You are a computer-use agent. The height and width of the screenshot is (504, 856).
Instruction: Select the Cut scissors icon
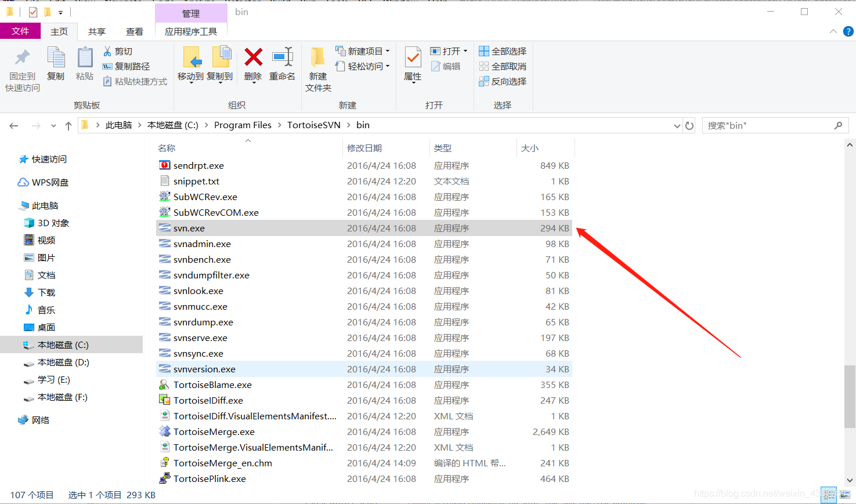[x=107, y=51]
